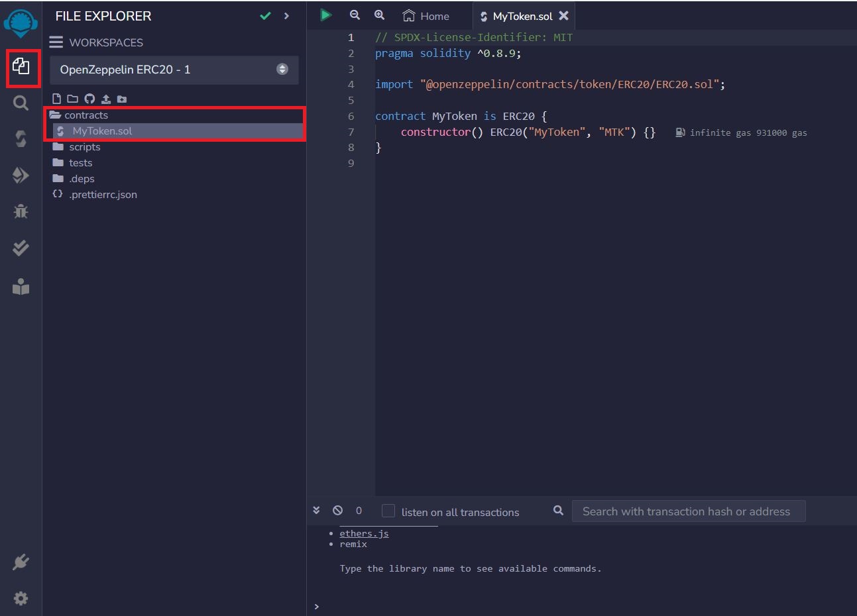Click the green Run script button
857x616 pixels.
point(325,15)
